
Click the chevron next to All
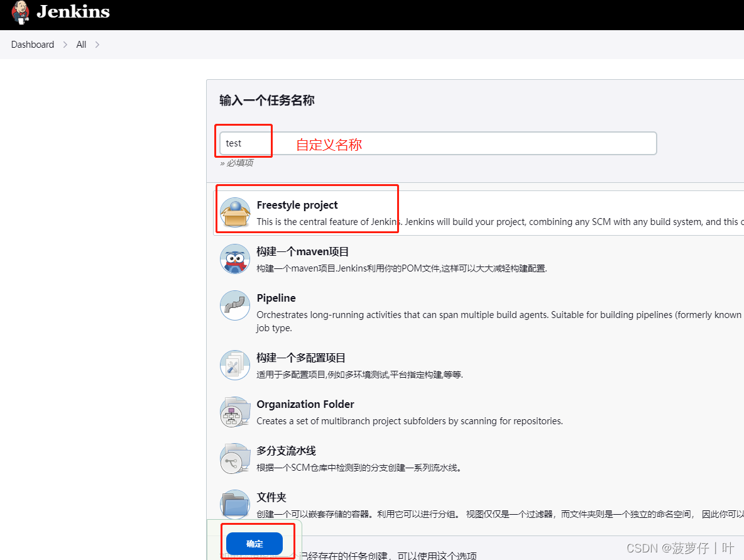(x=97, y=45)
